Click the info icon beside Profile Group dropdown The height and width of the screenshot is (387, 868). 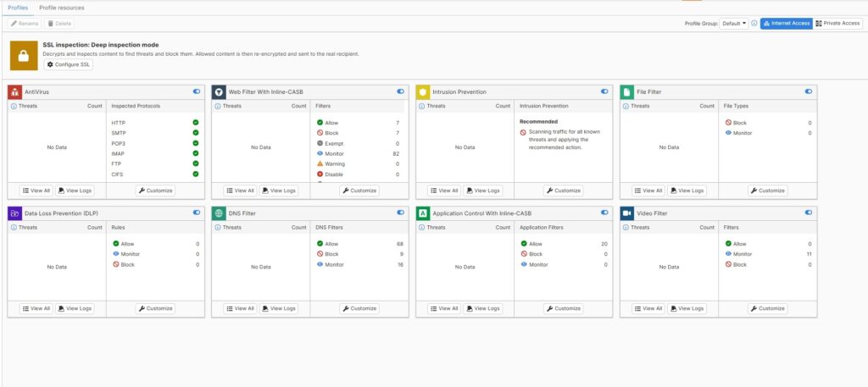[x=754, y=24]
